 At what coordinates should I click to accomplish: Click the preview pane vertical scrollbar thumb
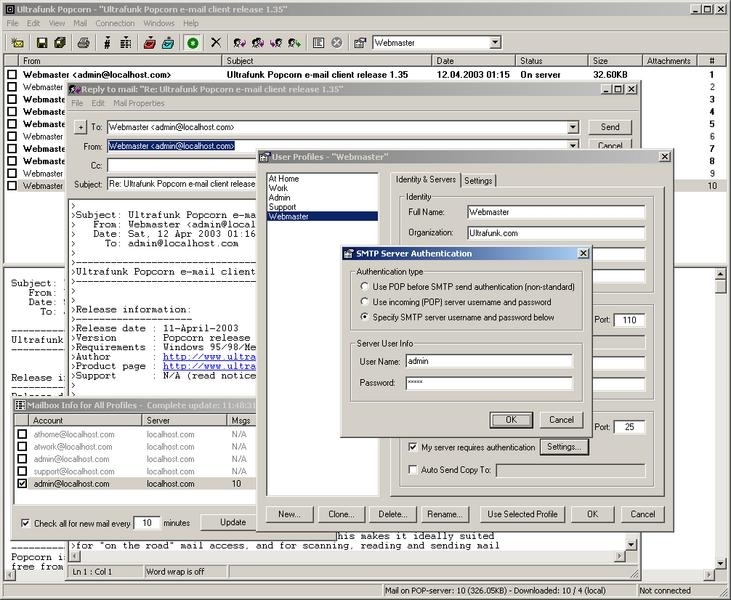(720, 286)
